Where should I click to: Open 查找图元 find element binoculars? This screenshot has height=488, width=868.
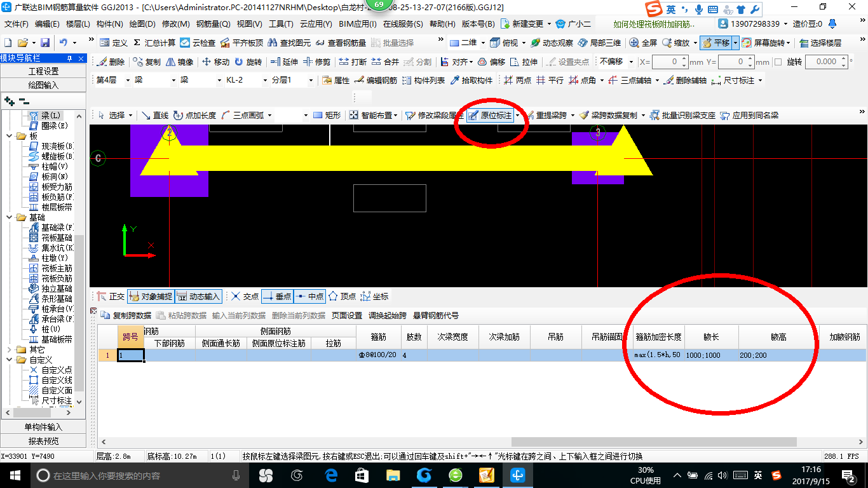(290, 43)
